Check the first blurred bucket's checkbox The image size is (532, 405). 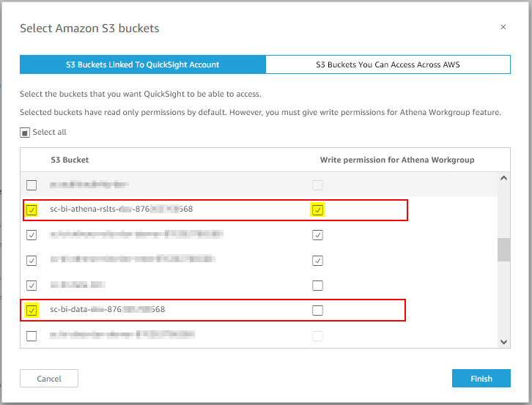(32, 185)
